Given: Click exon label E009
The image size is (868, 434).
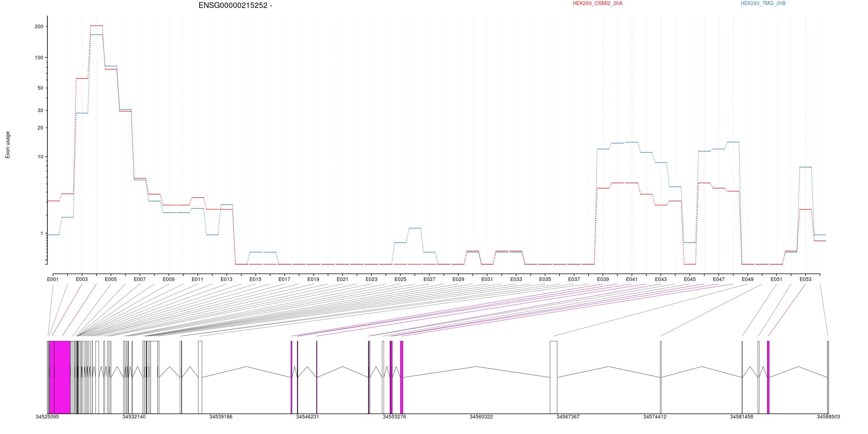Looking at the screenshot, I should (169, 279).
